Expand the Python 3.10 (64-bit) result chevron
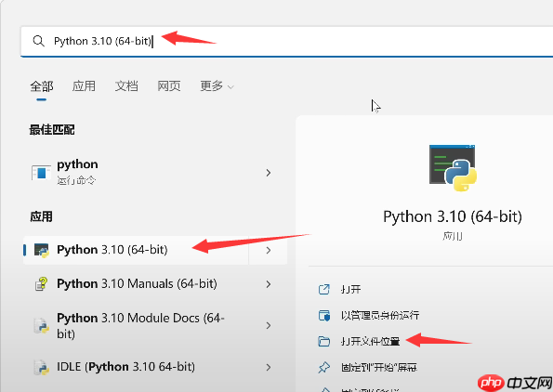 tap(269, 250)
